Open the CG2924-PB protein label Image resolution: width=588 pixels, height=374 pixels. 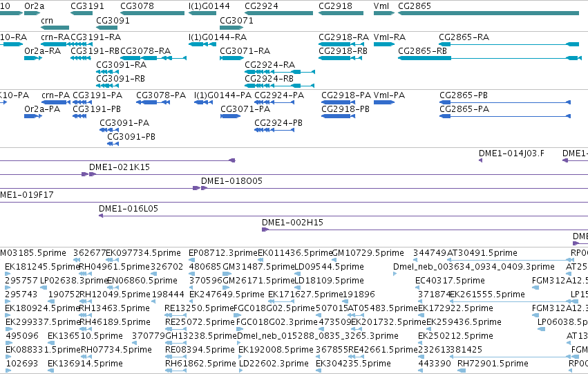(x=278, y=122)
